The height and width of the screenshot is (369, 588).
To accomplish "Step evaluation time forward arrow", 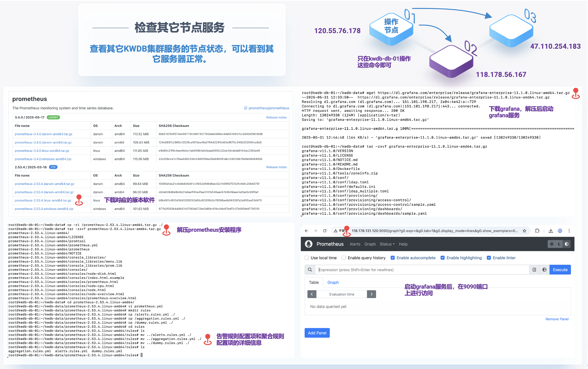I will pyautogui.click(x=371, y=294).
